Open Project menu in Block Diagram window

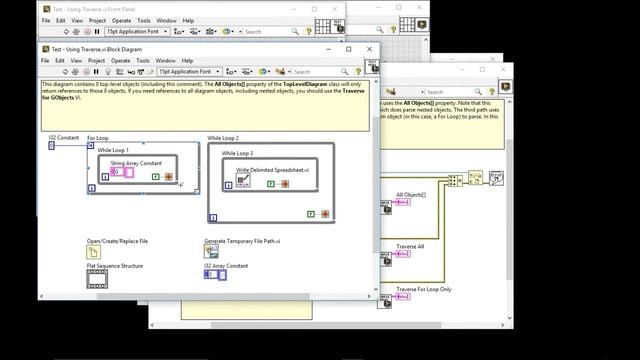pyautogui.click(x=96, y=60)
